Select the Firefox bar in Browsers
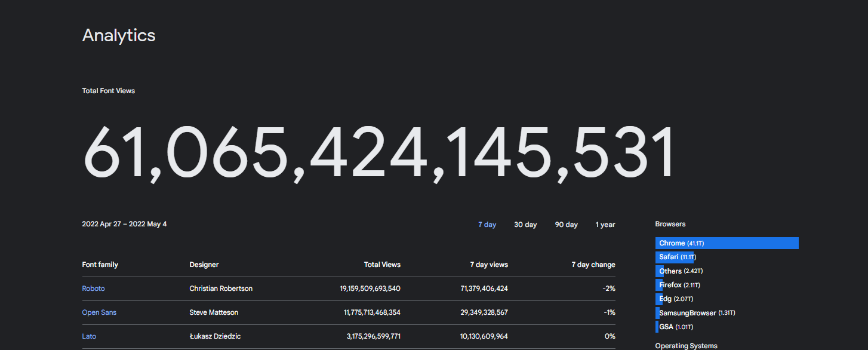868x350 pixels. pyautogui.click(x=660, y=285)
